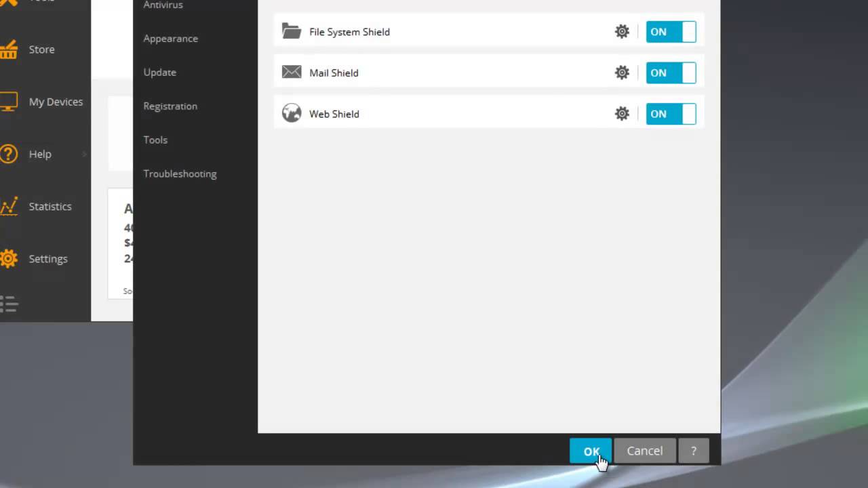
Task: Select the Registration settings section
Action: pos(170,106)
